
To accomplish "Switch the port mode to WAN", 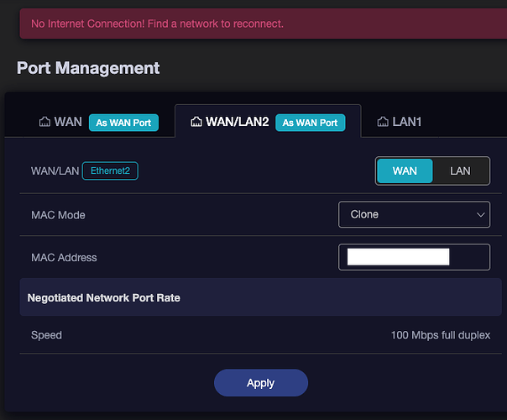I will click(x=404, y=171).
